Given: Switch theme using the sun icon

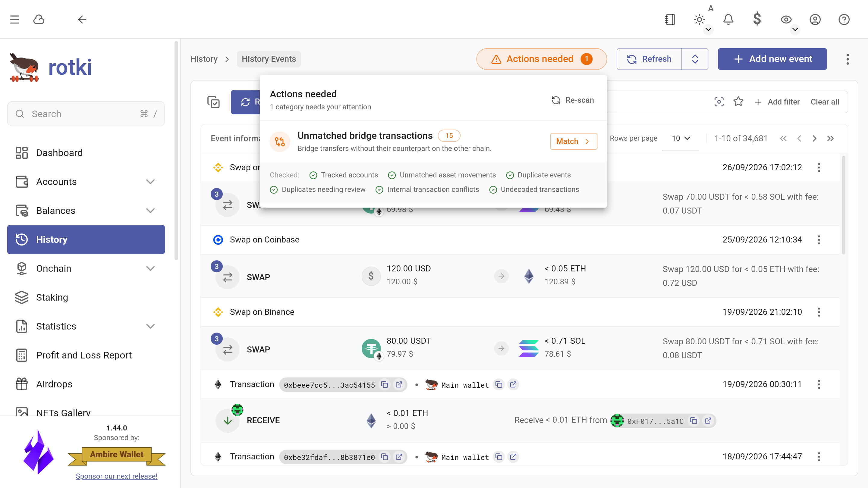Looking at the screenshot, I should click(x=699, y=20).
